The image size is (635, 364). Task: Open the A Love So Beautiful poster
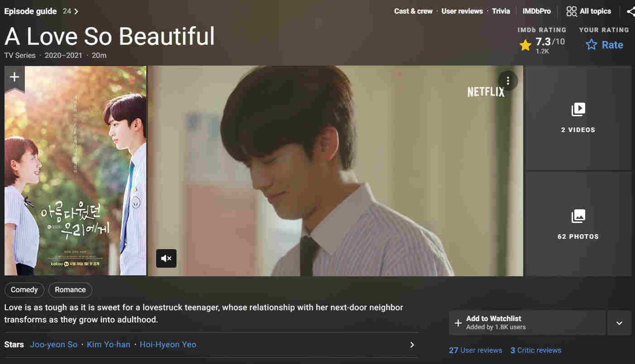tap(76, 171)
